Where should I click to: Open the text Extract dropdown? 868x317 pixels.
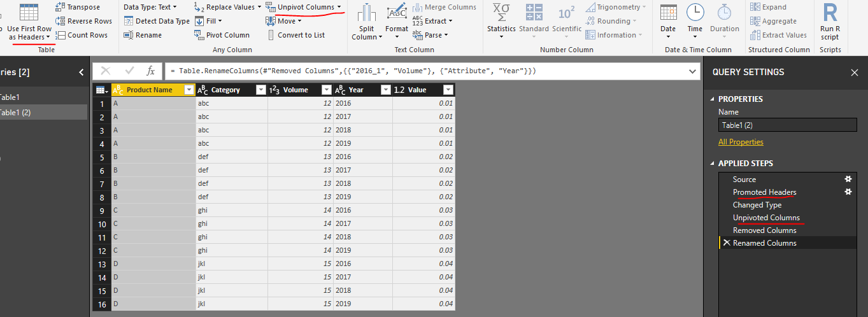tap(432, 21)
